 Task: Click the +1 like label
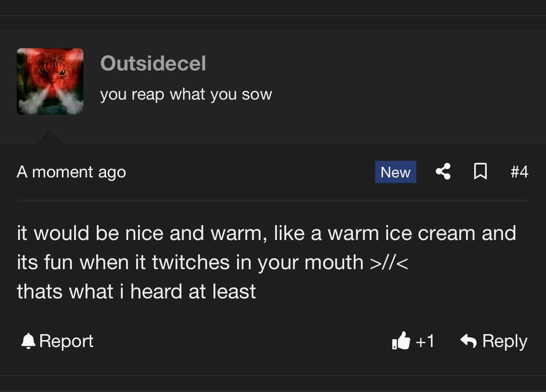tap(425, 341)
